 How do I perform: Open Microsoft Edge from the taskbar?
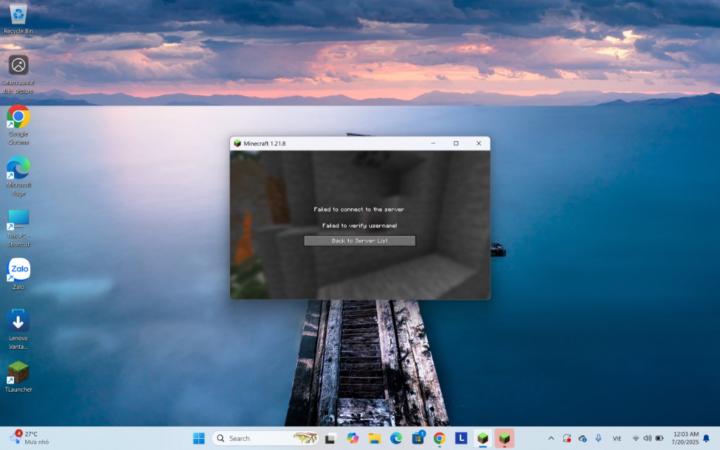pos(396,439)
